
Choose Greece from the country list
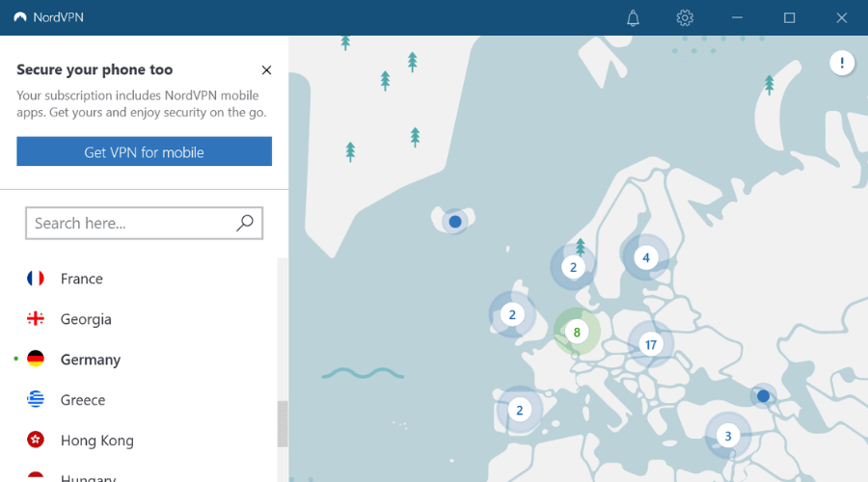82,400
